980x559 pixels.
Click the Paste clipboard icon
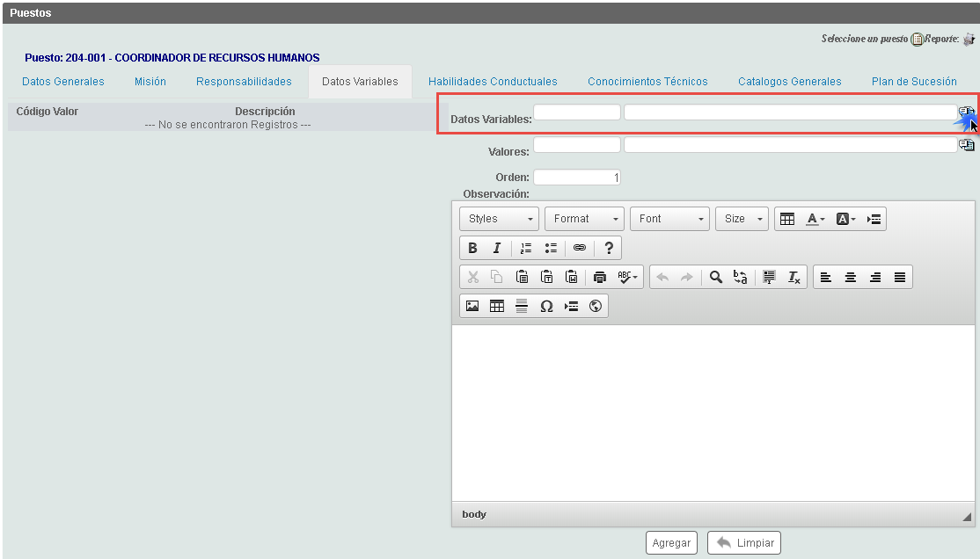(x=522, y=278)
